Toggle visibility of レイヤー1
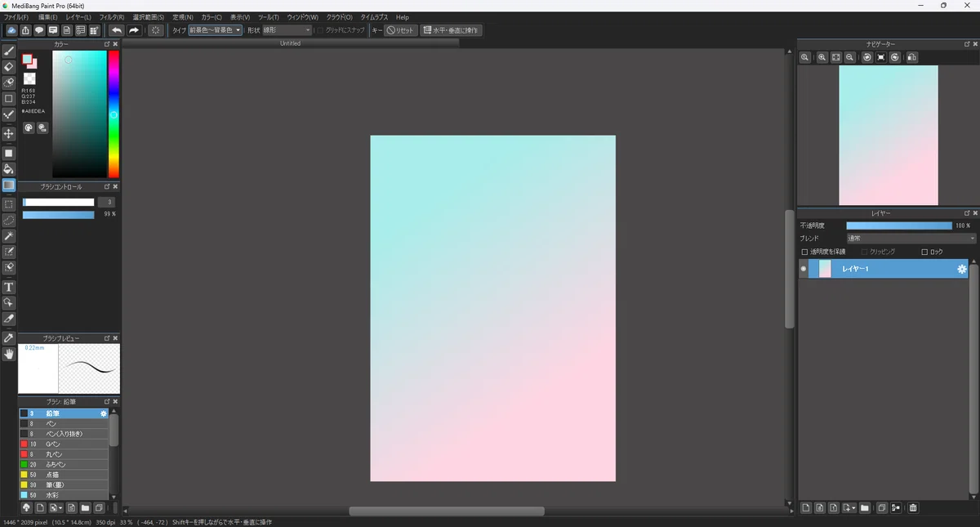 click(804, 269)
